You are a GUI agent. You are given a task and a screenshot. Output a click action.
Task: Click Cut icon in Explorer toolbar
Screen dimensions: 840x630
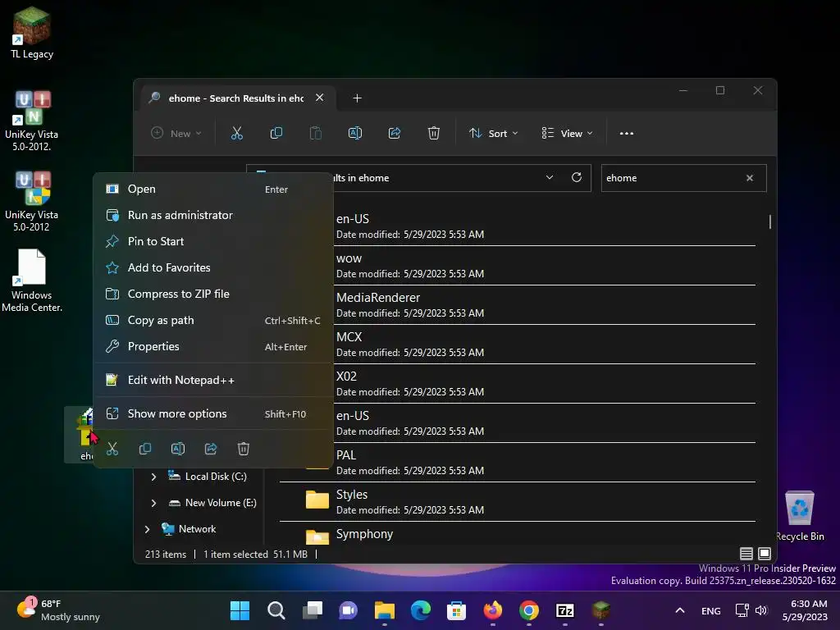237,134
